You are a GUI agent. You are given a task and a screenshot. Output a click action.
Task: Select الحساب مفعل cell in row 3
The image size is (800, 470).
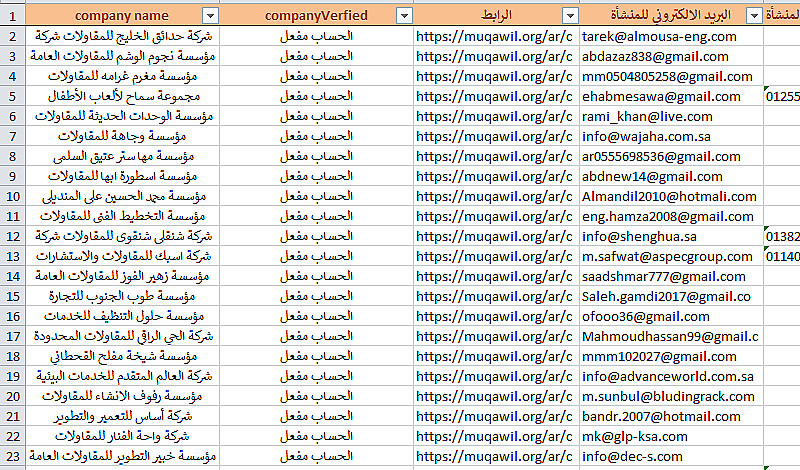tap(316, 56)
